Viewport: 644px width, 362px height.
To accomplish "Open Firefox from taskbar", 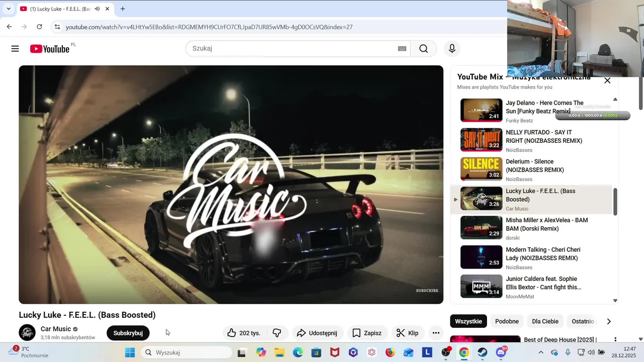I will coord(390,352).
